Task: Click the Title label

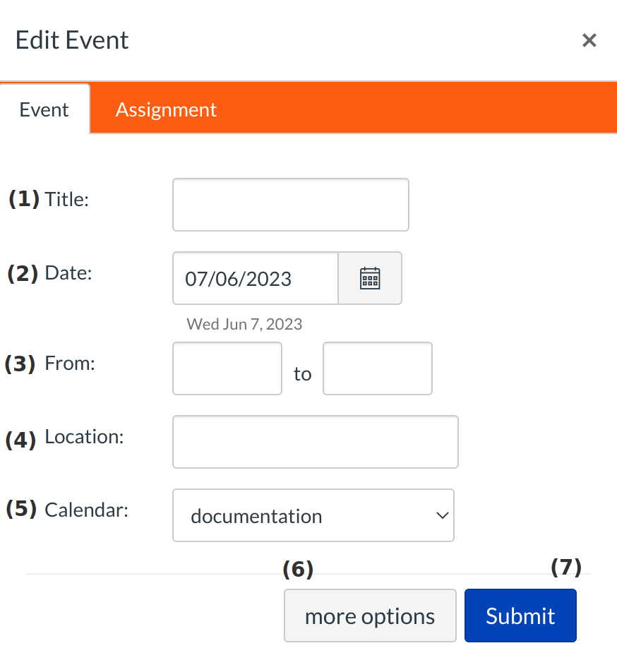Action: [66, 200]
